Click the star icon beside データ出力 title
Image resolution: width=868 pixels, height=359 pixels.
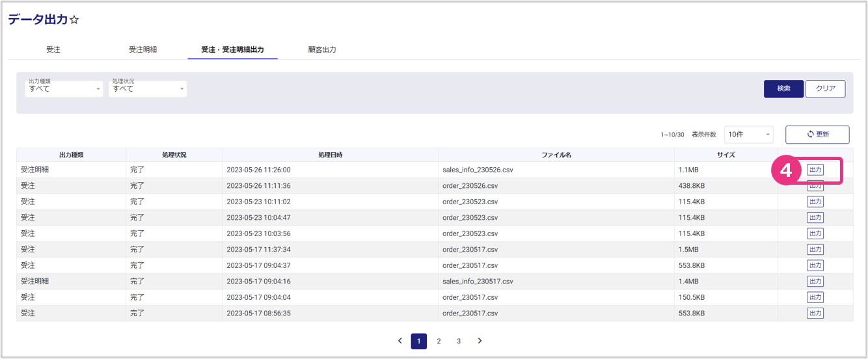point(74,20)
